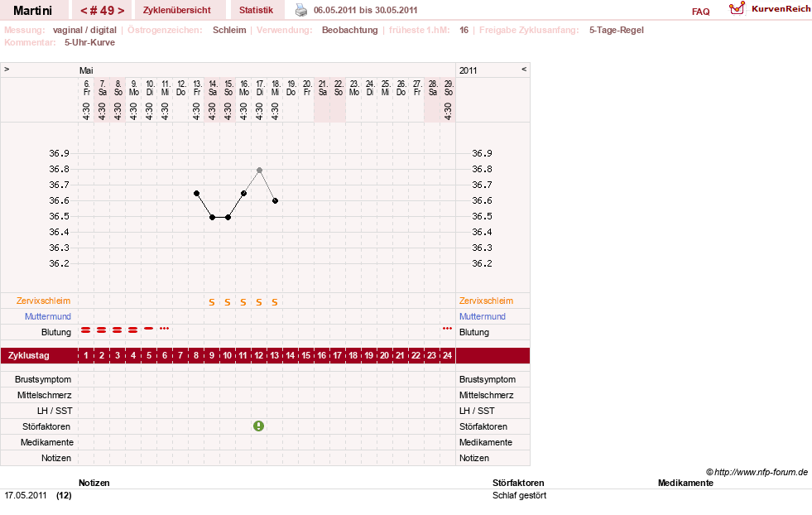Click the '5-Tage-Regel' value
The height and width of the screenshot is (515, 812).
click(x=617, y=30)
